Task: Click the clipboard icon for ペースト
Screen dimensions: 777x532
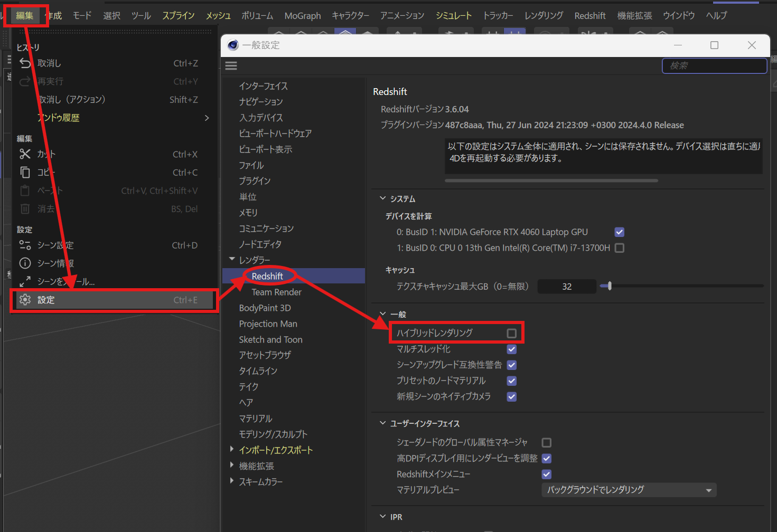Action: click(25, 191)
